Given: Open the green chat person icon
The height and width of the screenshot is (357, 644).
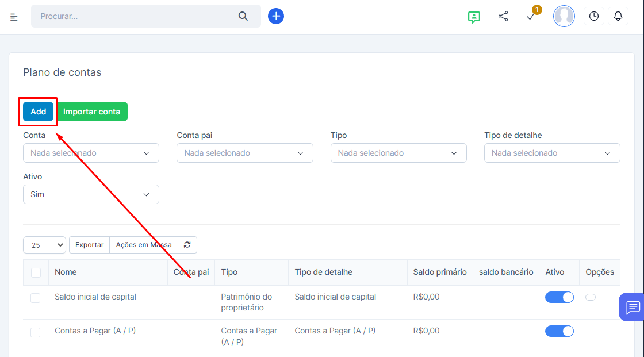Looking at the screenshot, I should [474, 17].
